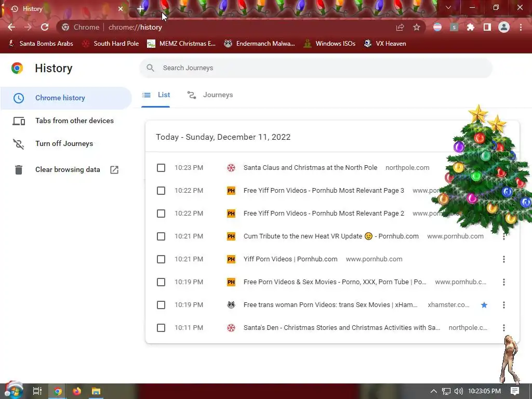
Task: Check the Free Porn Videos entry checkbox
Action: (161, 282)
